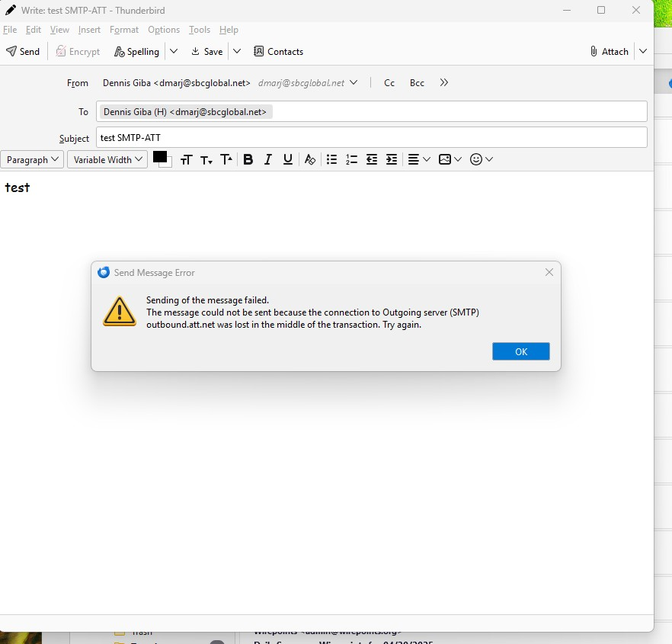Open the Spelling language dropdown arrow
The image size is (672, 644).
(174, 52)
